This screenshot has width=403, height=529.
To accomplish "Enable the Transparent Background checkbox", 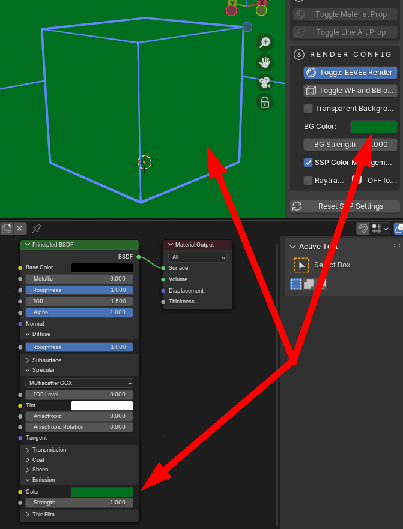I will point(308,109).
